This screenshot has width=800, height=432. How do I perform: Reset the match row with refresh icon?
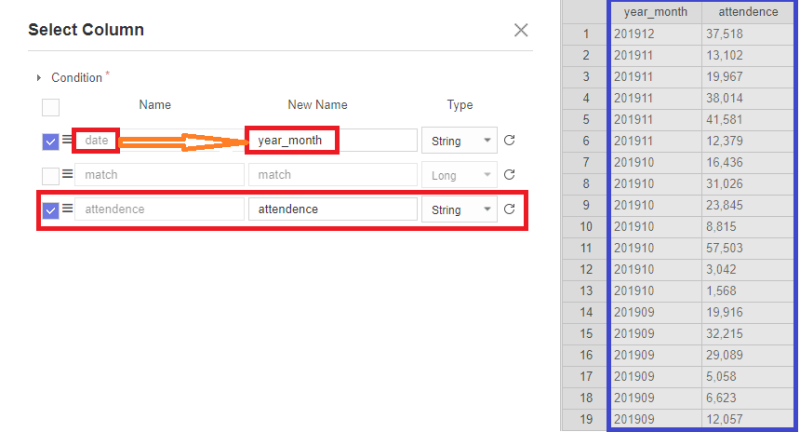click(x=509, y=175)
